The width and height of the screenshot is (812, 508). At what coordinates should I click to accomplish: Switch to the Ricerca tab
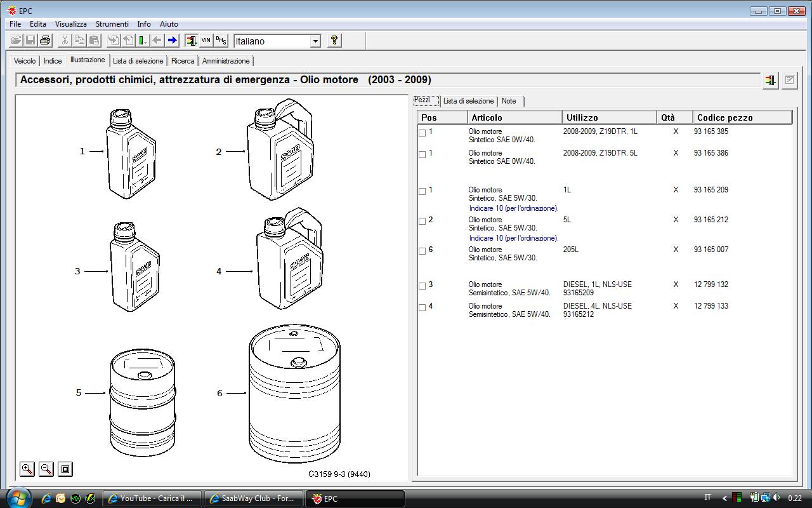(x=183, y=61)
